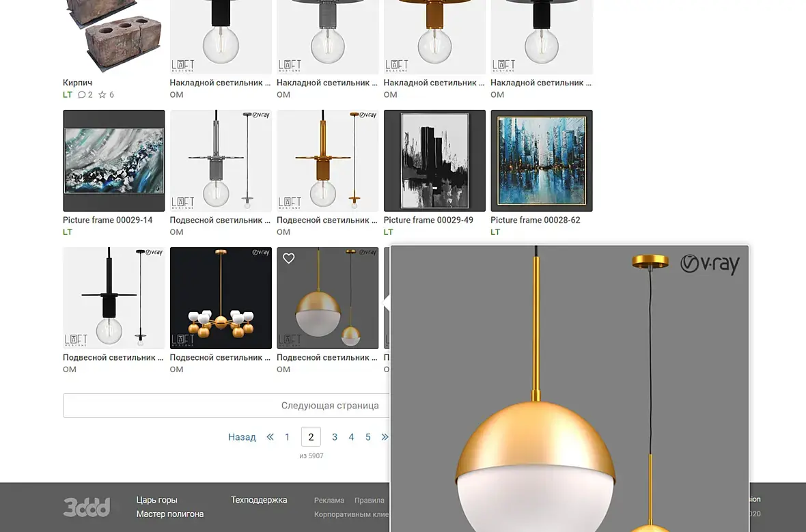Click Назад pagination link
806x532 pixels.
point(242,437)
